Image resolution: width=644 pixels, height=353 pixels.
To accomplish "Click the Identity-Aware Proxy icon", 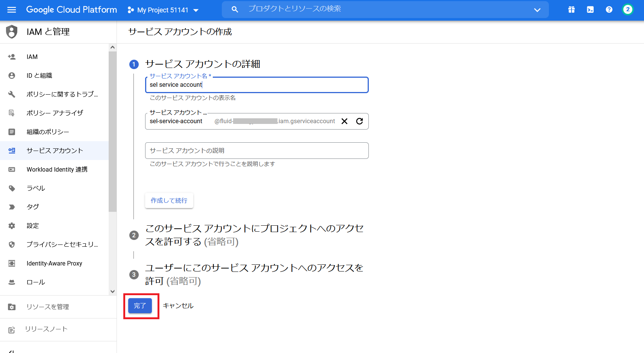I will pyautogui.click(x=12, y=263).
